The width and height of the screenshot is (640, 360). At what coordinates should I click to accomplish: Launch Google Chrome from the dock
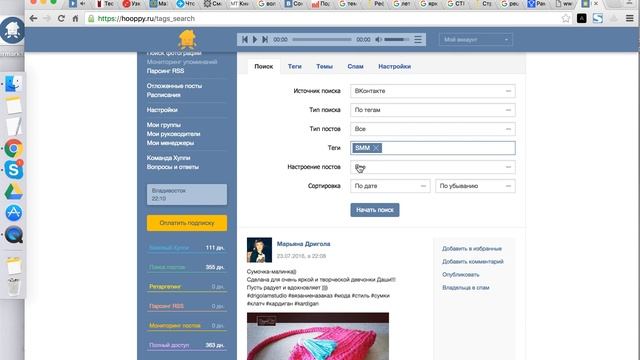pyautogui.click(x=13, y=148)
